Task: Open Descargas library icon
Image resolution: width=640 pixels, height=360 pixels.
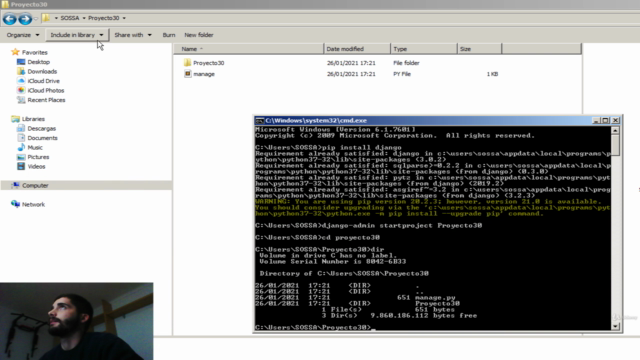Action: 21,128
